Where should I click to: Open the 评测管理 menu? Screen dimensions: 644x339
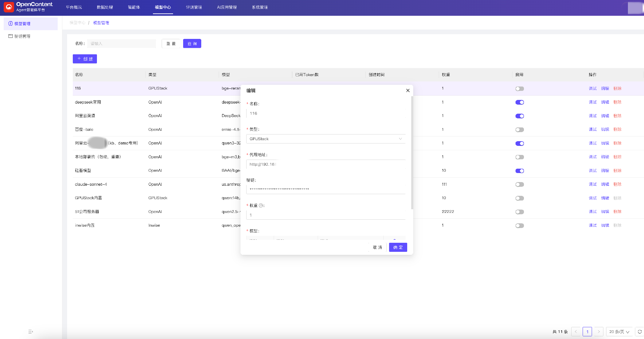[194, 7]
